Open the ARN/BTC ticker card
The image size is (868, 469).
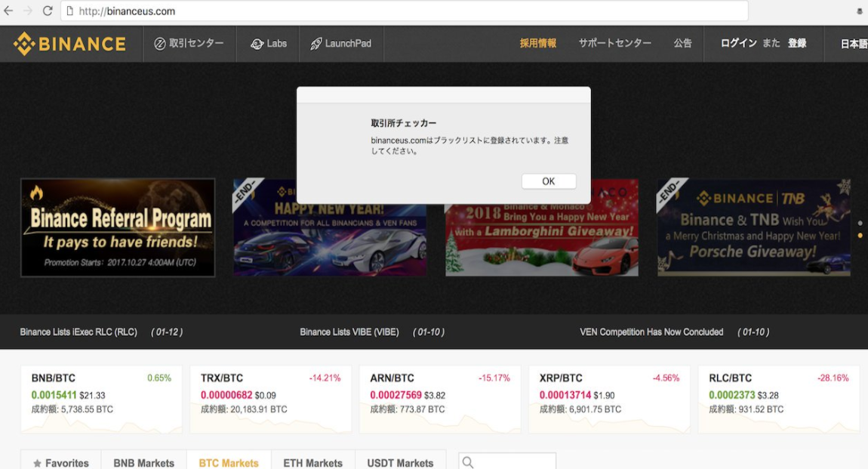(440, 399)
